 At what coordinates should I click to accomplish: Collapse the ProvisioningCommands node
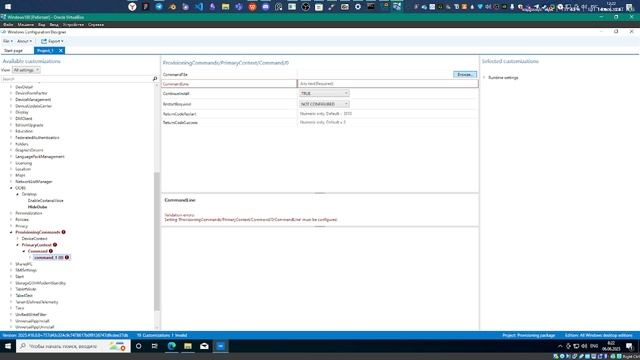[x=11, y=232]
